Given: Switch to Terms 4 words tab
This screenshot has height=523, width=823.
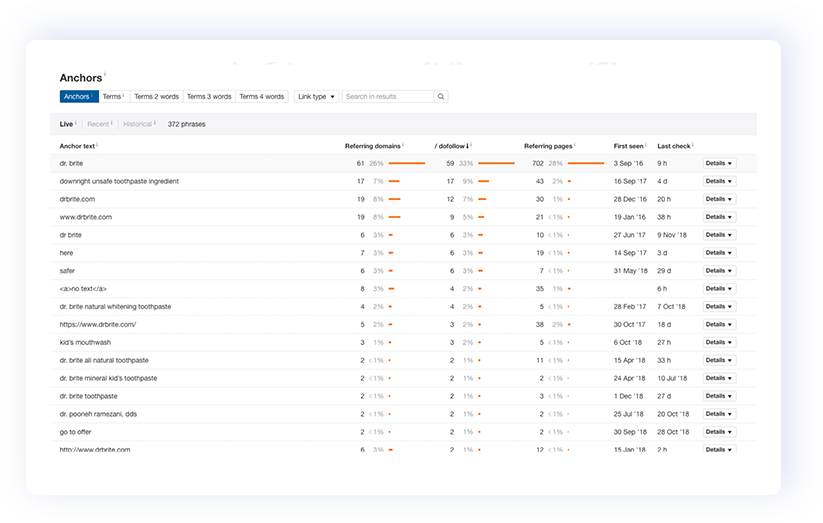Looking at the screenshot, I should pos(261,97).
